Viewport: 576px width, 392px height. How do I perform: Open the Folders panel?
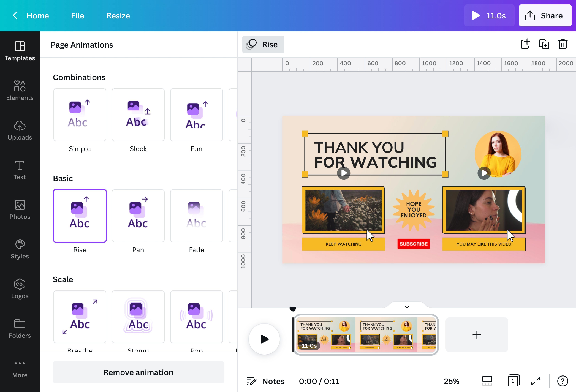coord(20,328)
